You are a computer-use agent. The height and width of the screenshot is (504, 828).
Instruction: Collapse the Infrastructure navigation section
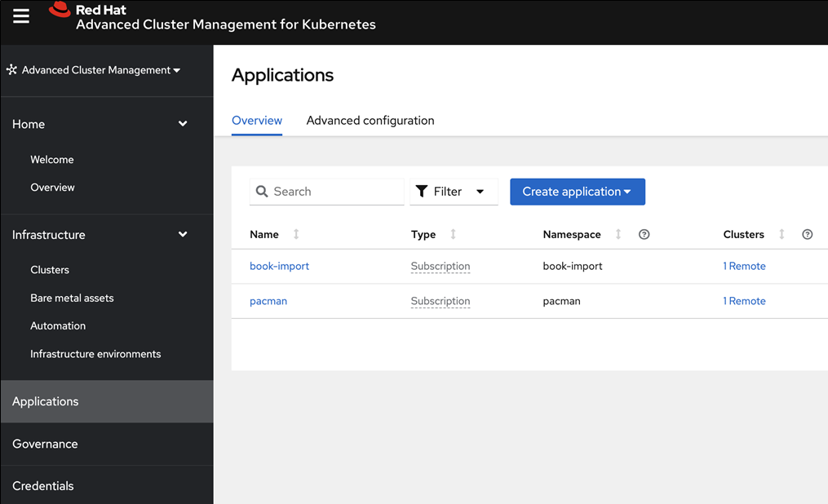click(x=183, y=235)
